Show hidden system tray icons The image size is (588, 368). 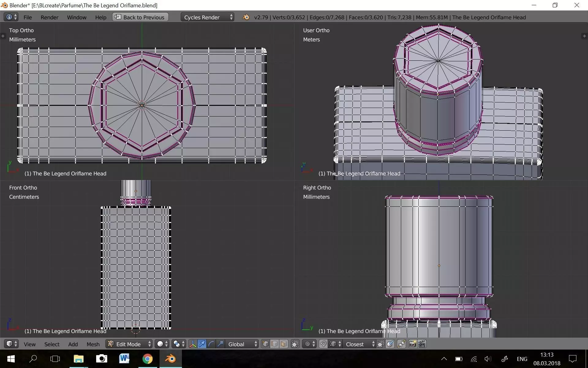(x=444, y=359)
